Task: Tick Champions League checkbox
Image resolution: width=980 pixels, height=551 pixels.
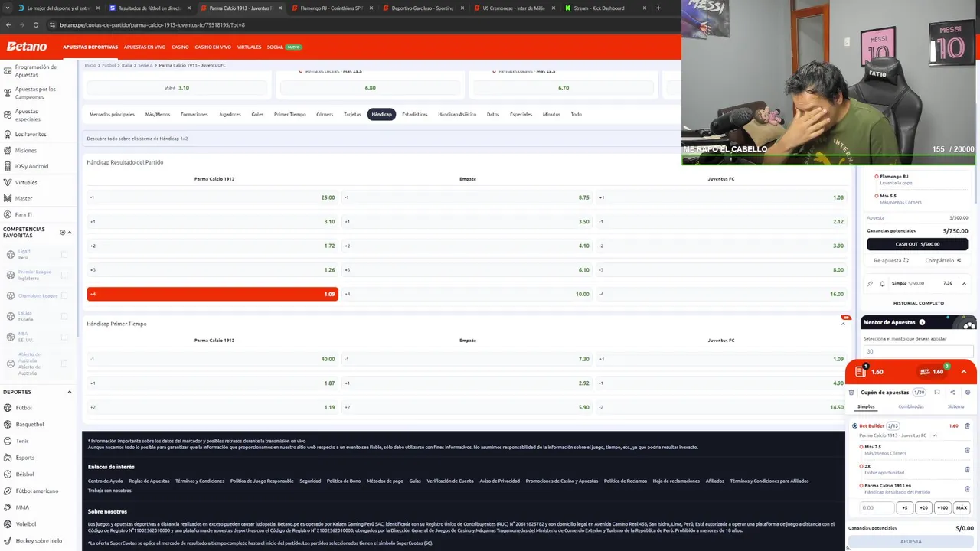Action: click(64, 295)
